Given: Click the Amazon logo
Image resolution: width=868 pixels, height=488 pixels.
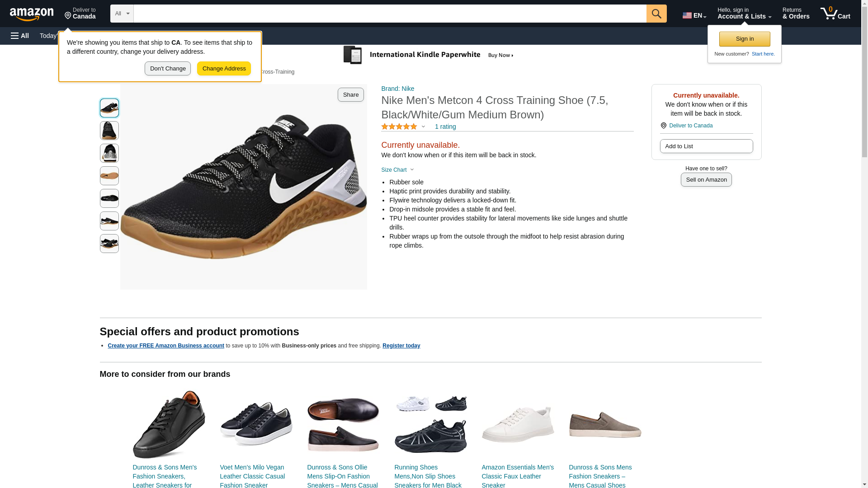Looking at the screenshot, I should pyautogui.click(x=32, y=14).
